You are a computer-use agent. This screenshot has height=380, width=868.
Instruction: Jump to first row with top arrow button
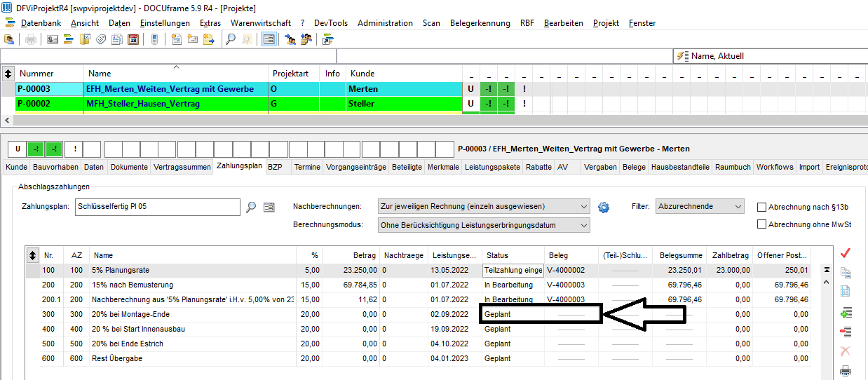click(x=827, y=269)
